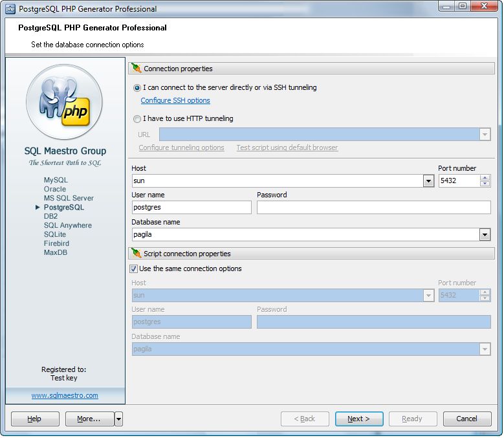
Task: Select HTTP tunneling connection option
Action: click(x=137, y=119)
